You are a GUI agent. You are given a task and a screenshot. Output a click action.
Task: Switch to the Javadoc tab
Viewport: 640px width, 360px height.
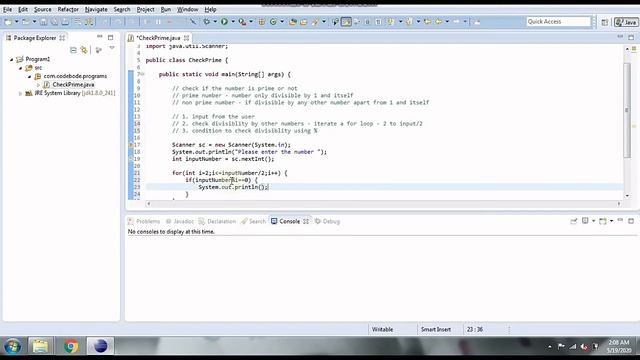point(180,221)
